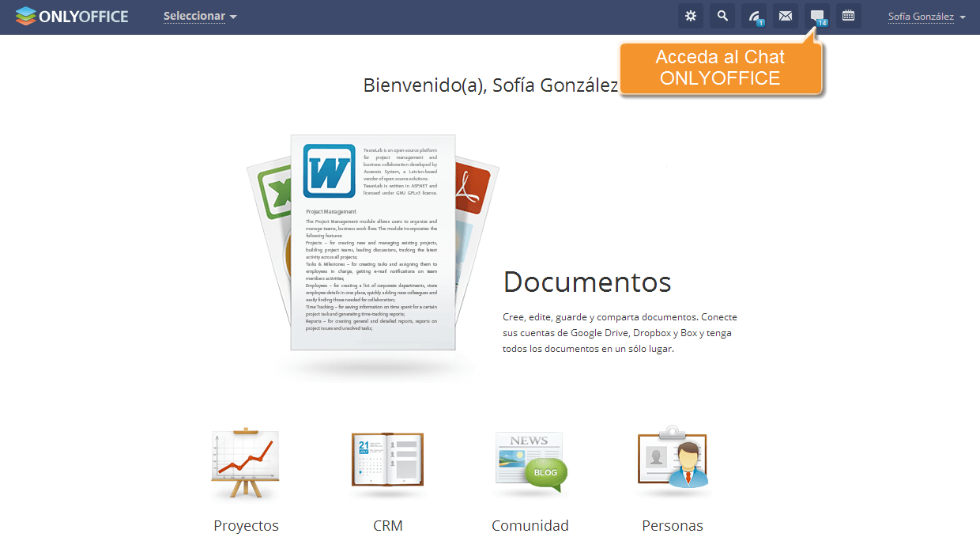Click the Comunidad label
The image size is (980, 560).
pos(530,526)
